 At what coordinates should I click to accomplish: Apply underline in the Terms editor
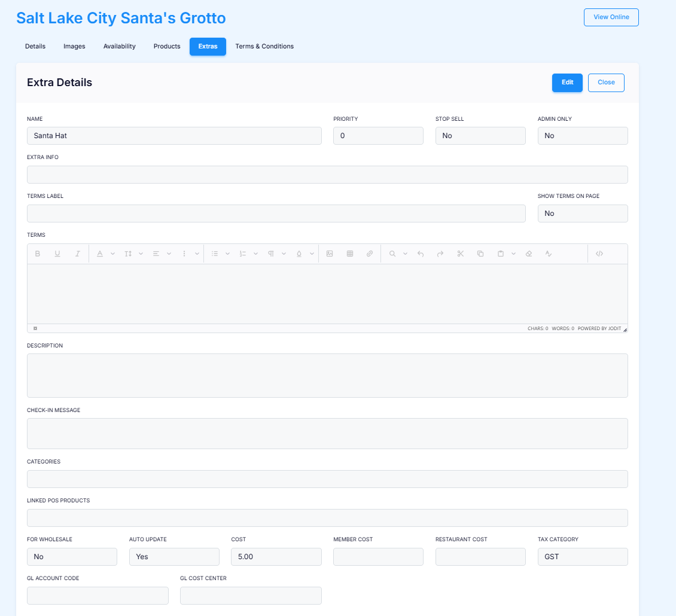(x=57, y=254)
